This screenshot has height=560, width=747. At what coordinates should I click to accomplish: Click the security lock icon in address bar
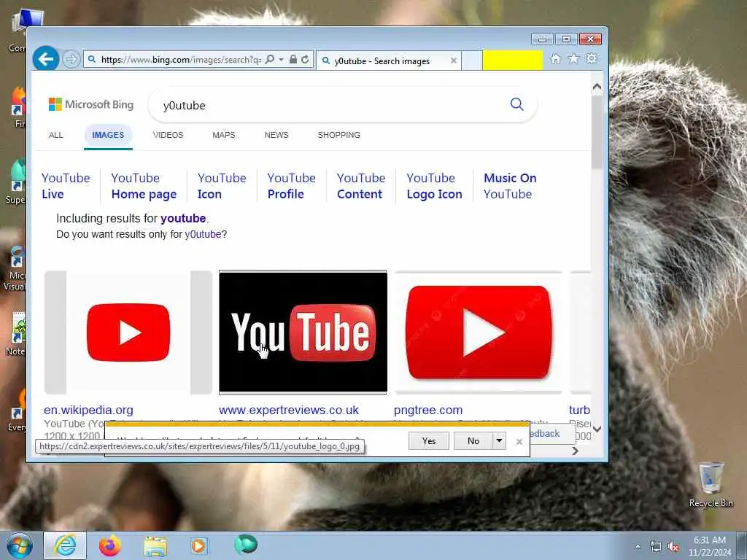click(293, 60)
